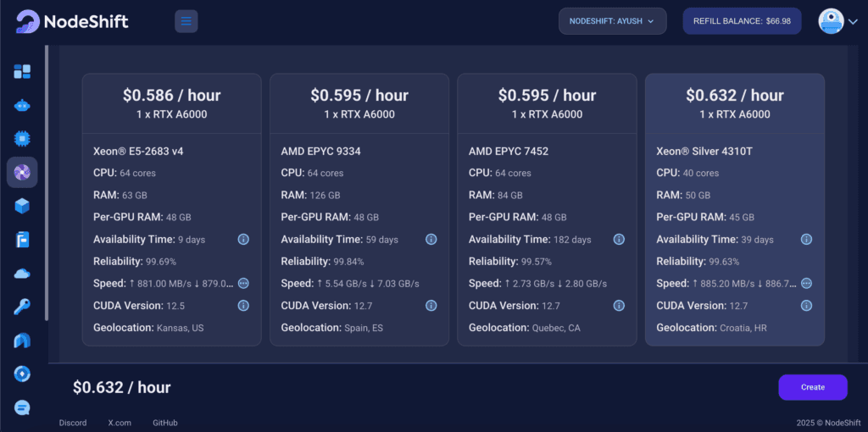Viewport: 868px width, 432px height.
Task: Open the cloud icon in sidebar
Action: click(22, 274)
